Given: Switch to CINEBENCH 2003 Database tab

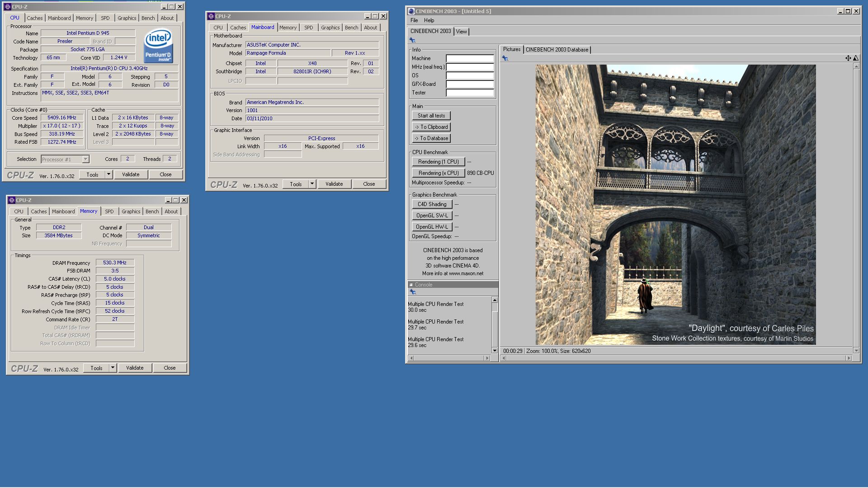Looking at the screenshot, I should [557, 50].
